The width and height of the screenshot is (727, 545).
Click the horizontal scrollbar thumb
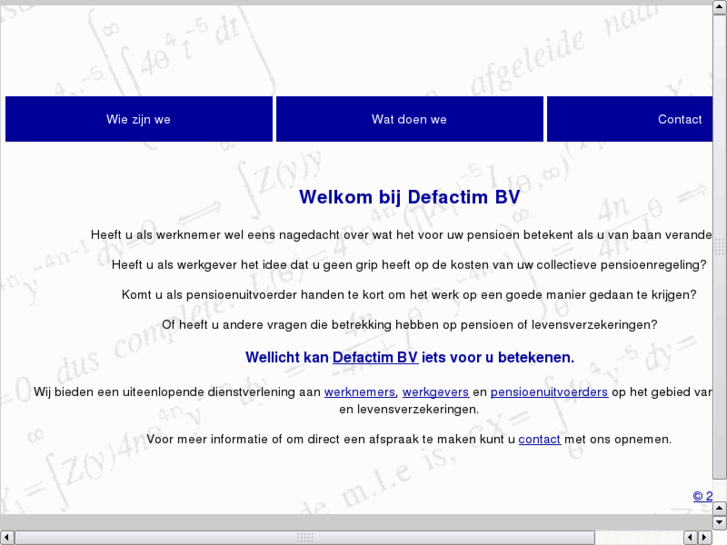click(305, 537)
